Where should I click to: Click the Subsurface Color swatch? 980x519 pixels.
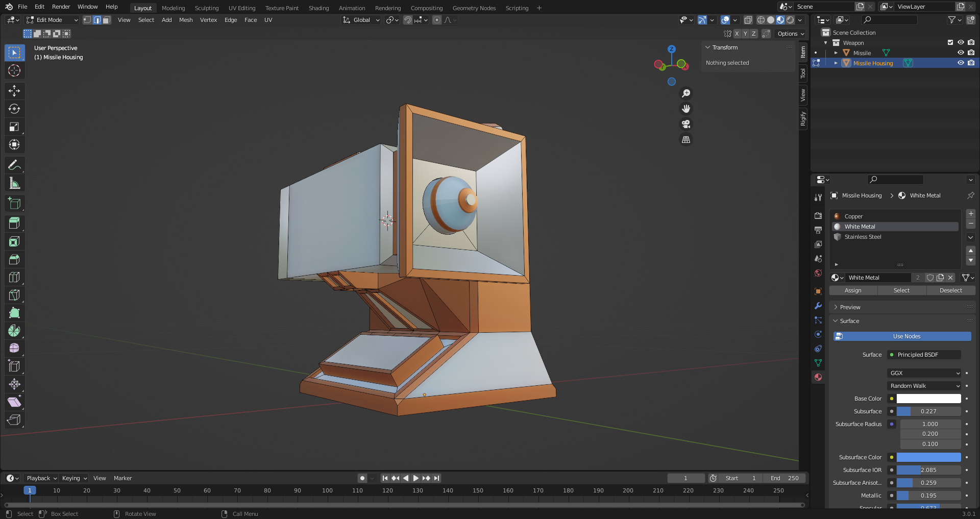tap(928, 457)
